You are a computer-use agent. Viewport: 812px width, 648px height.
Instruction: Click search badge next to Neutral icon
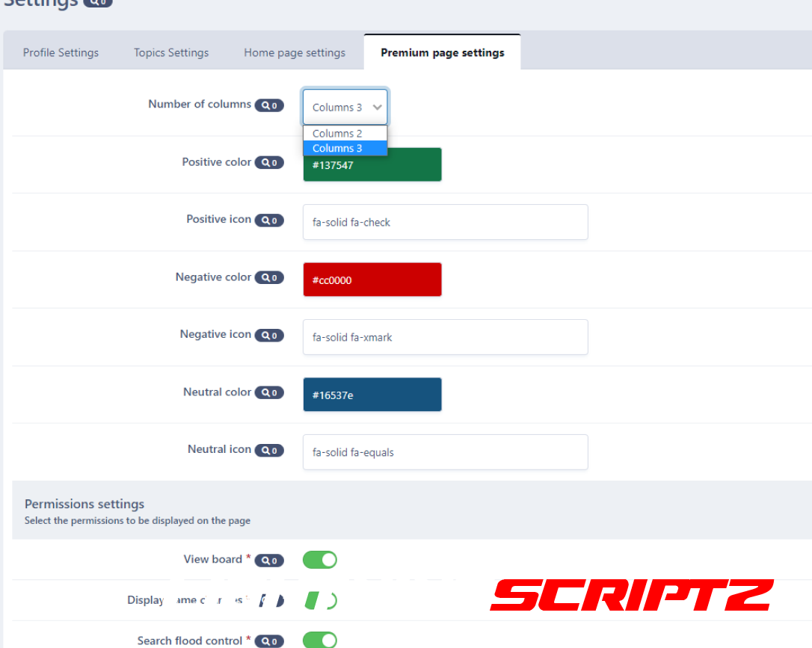click(269, 451)
